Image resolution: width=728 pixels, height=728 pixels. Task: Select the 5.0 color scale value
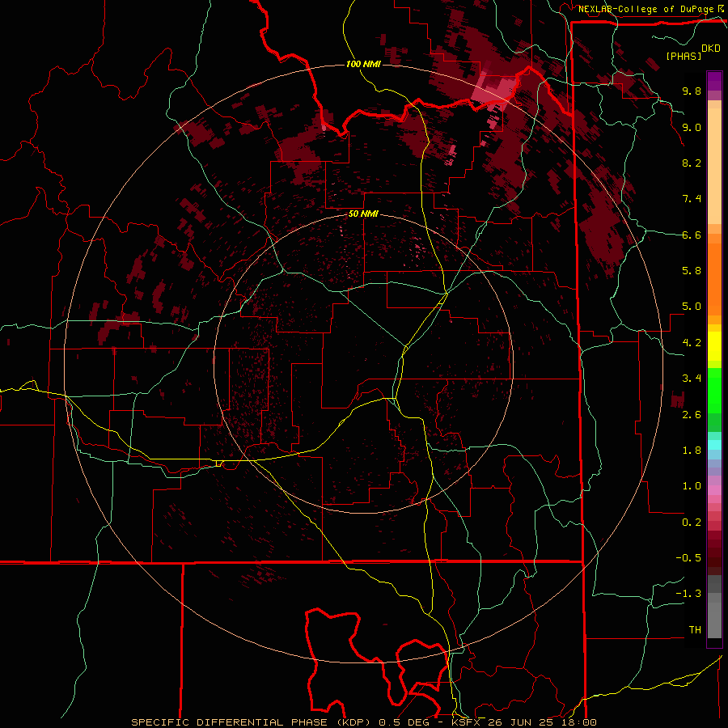click(x=692, y=307)
